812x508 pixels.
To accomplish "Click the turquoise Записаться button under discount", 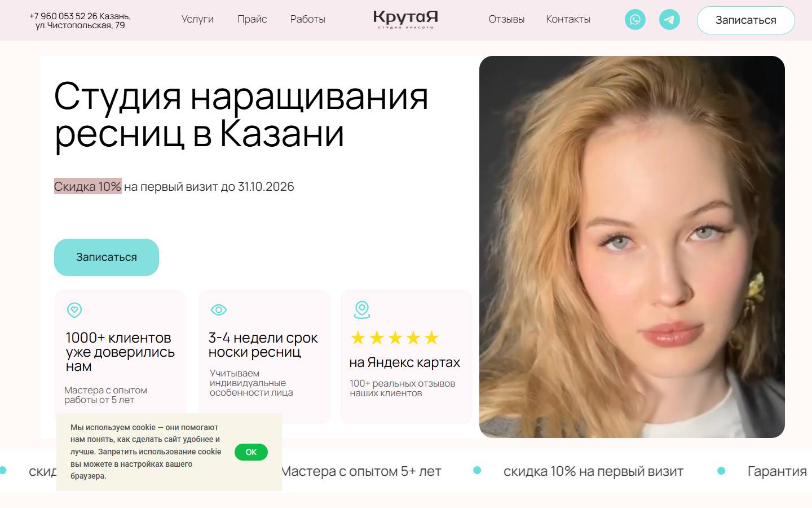I will 107,257.
